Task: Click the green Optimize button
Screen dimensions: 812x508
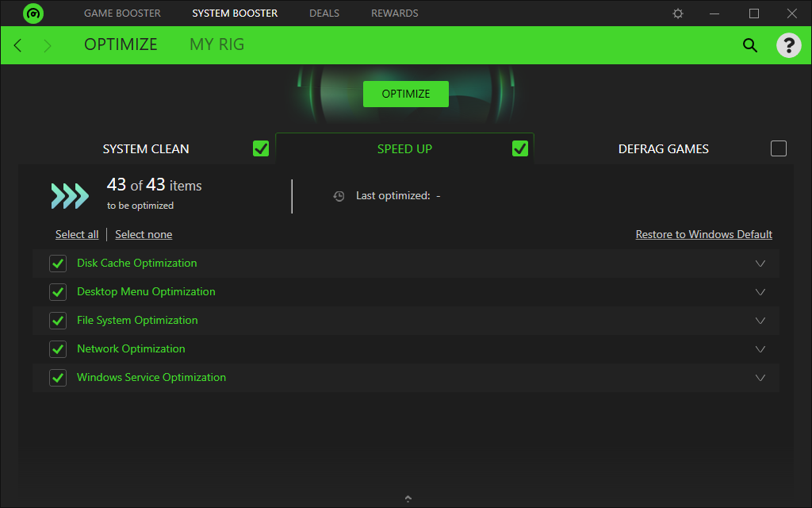Action: point(405,94)
